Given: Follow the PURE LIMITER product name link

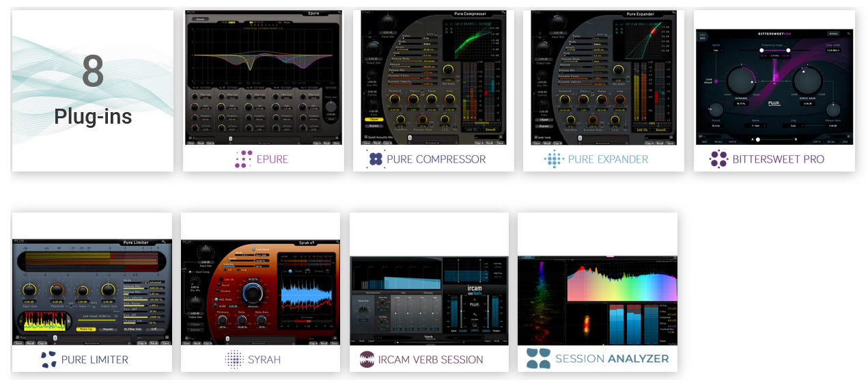Looking at the screenshot, I should 95,360.
